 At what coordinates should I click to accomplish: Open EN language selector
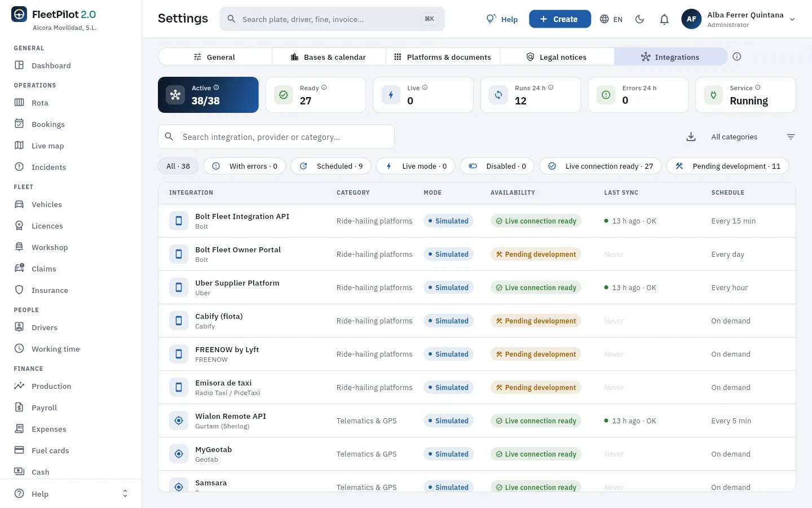click(611, 19)
